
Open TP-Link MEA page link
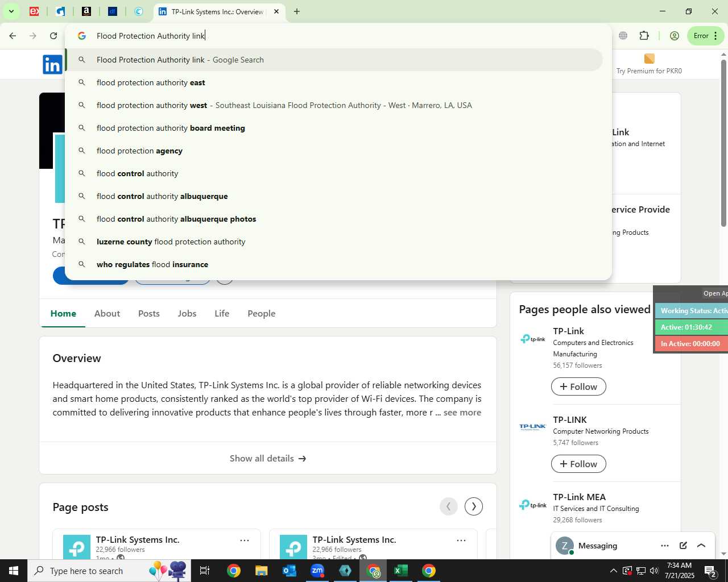click(579, 497)
